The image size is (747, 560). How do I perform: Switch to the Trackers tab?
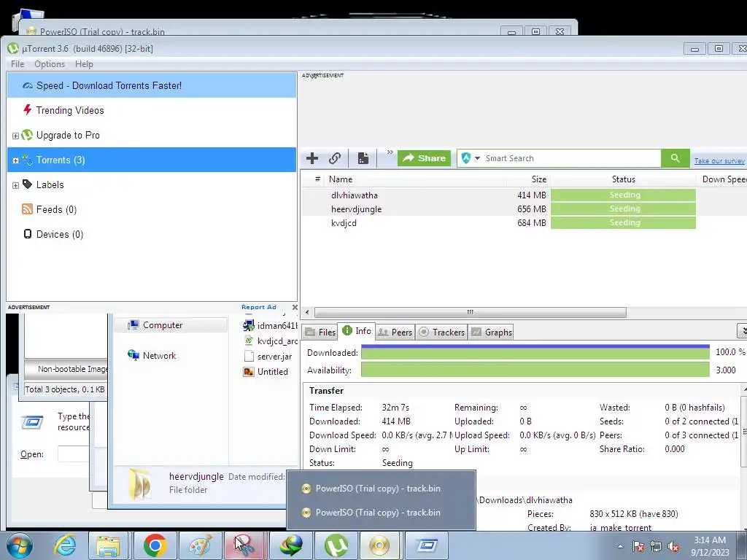pyautogui.click(x=441, y=332)
